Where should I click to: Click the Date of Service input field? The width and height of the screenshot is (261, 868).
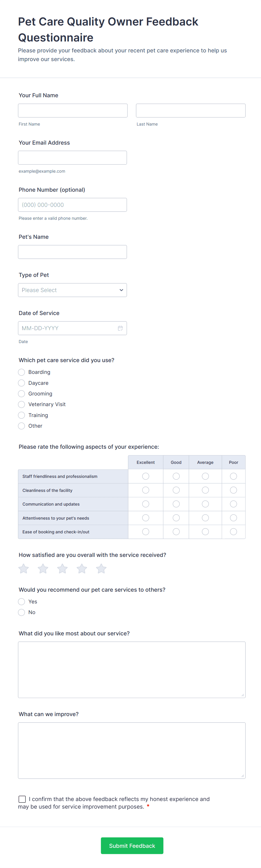click(67, 328)
